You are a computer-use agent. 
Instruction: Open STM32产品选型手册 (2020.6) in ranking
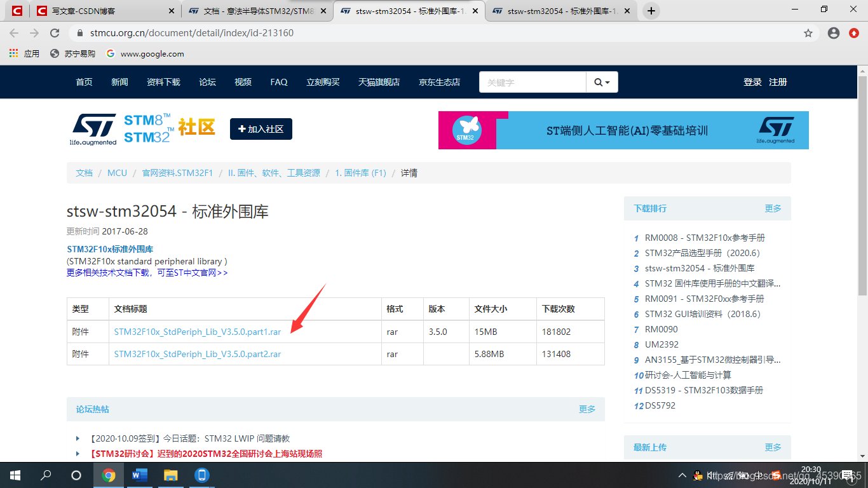702,253
